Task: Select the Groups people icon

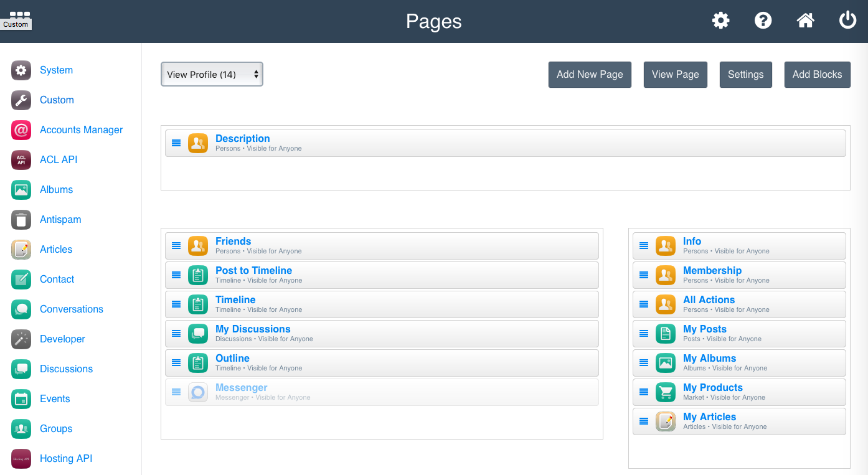Action: tap(21, 428)
